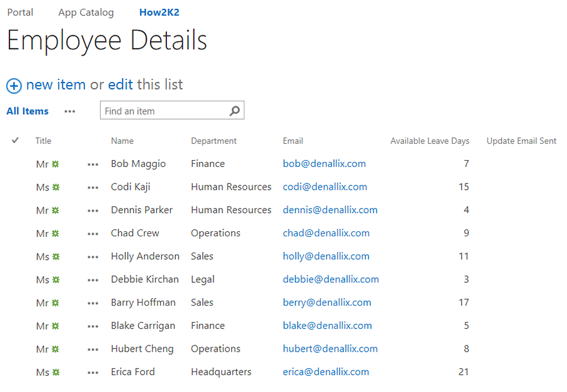Click the Legal department cell

coord(202,280)
